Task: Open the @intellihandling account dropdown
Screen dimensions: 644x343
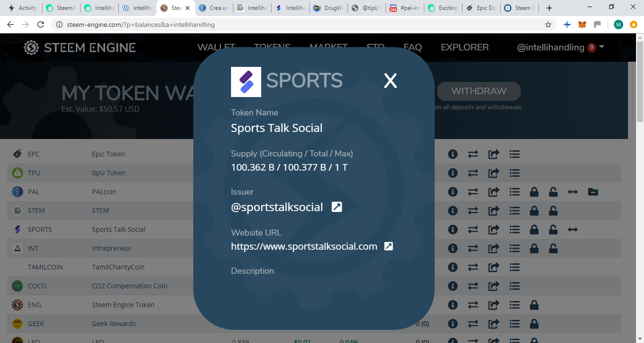Action: coord(561,47)
